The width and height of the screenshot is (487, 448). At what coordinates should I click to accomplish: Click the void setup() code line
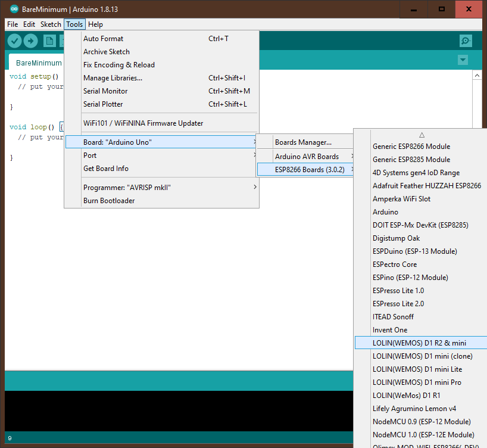point(34,76)
